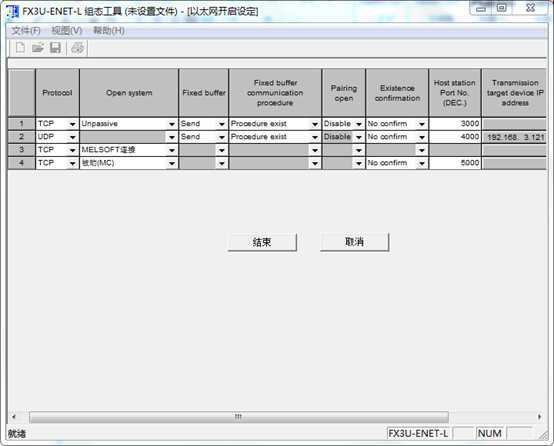Image resolution: width=554 pixels, height=446 pixels.
Task: Click the Save (floppy disk) toolbar icon
Action: tap(55, 47)
